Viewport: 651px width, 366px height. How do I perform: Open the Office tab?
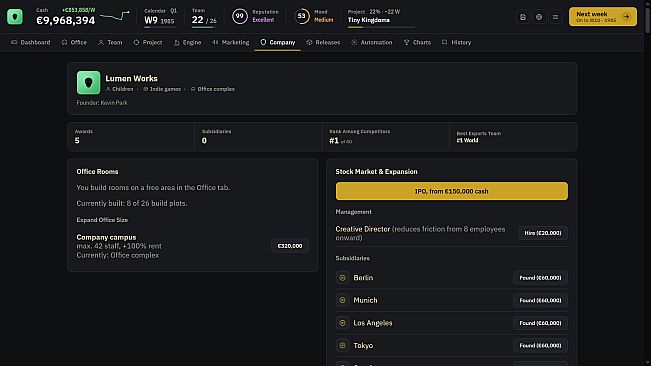74,42
